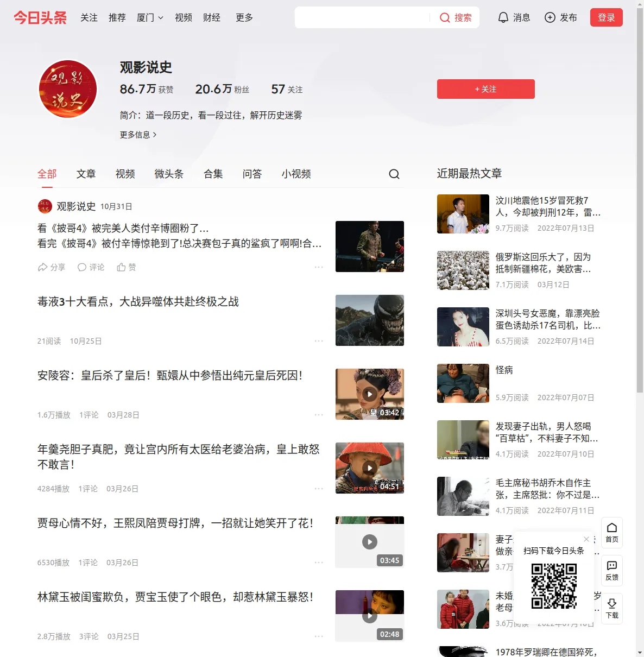The height and width of the screenshot is (657, 644).
Task: Click the cotton field article thumbnail
Action: coord(463,270)
